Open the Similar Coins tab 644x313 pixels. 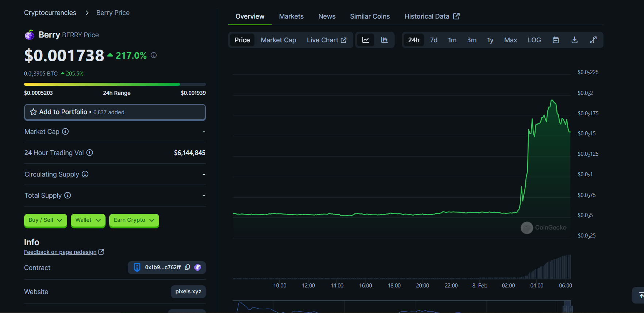(370, 16)
